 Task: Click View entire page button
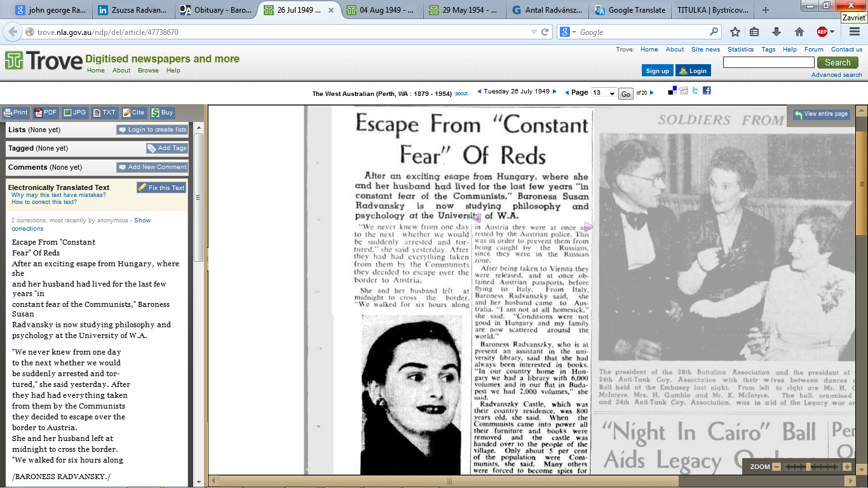pos(820,114)
